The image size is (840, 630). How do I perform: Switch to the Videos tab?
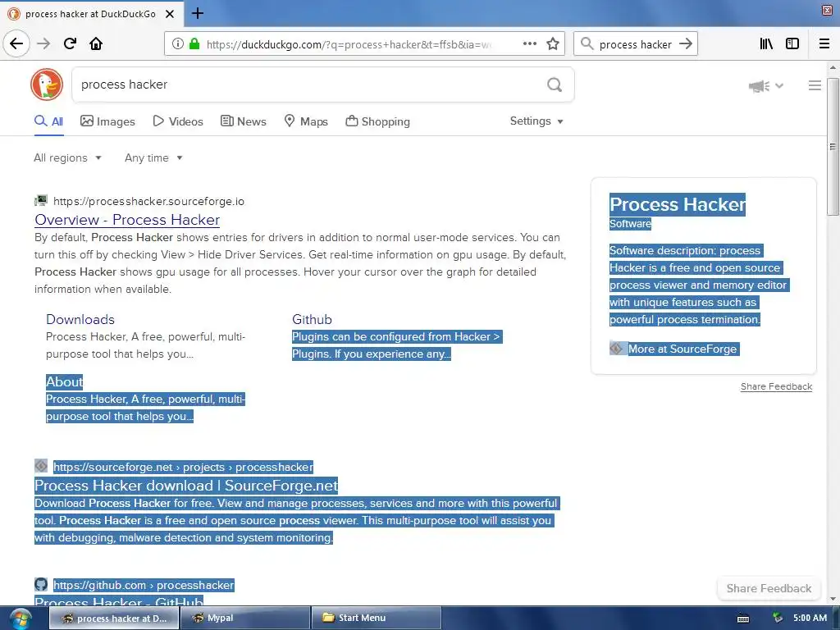(178, 121)
